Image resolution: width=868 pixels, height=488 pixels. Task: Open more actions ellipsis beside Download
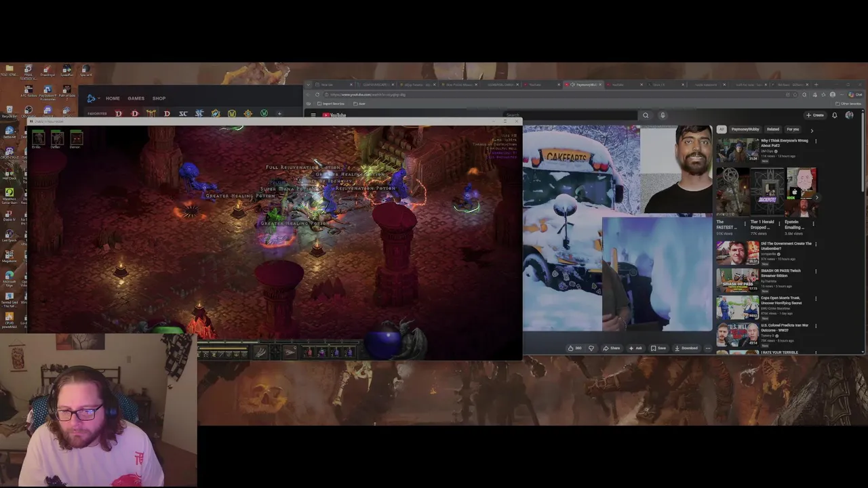pos(708,348)
